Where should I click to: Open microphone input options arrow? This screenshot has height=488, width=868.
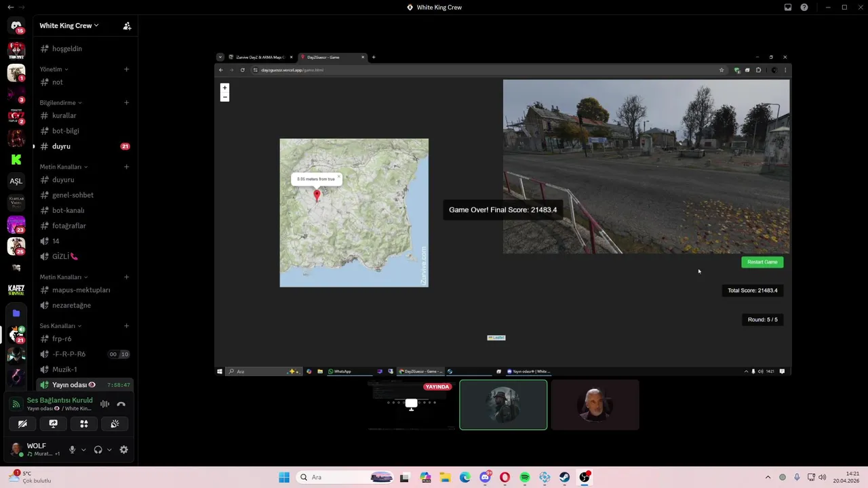click(x=83, y=449)
